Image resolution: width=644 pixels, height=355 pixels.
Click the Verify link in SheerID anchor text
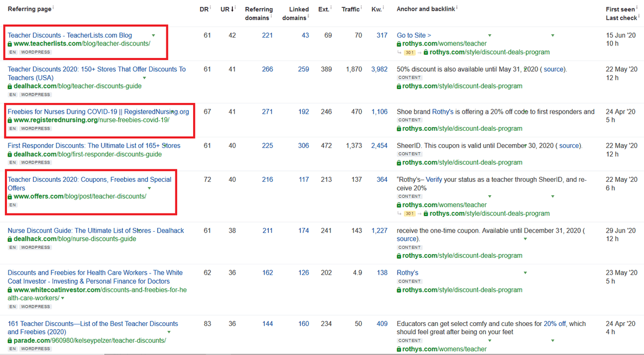434,180
